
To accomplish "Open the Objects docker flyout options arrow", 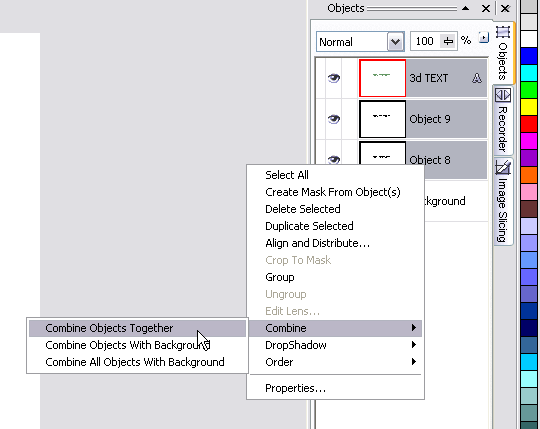I will click(484, 37).
